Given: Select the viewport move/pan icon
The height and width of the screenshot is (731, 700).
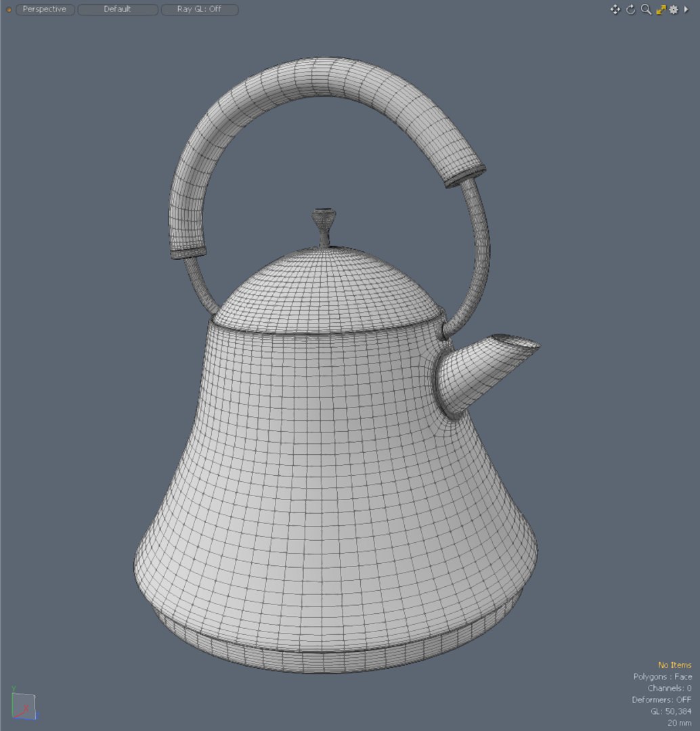Looking at the screenshot, I should pos(615,9).
